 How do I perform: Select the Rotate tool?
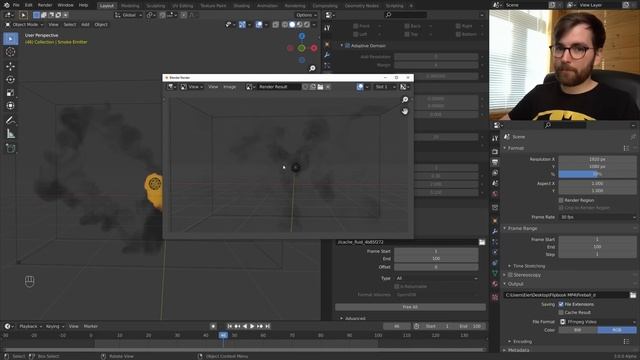[x=11, y=79]
